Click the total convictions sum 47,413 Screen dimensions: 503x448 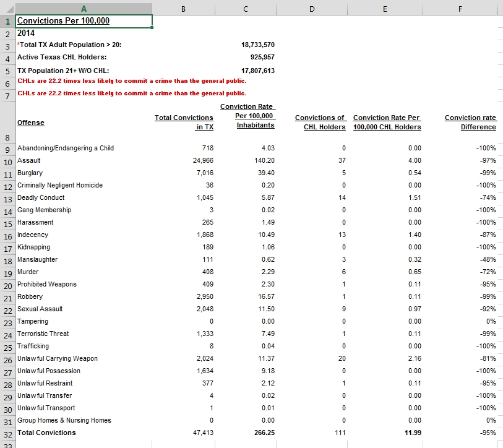[203, 433]
